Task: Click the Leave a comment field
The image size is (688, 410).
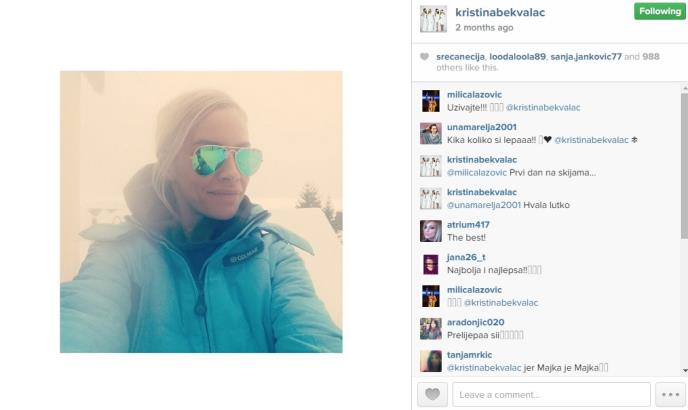Action: pos(551,394)
